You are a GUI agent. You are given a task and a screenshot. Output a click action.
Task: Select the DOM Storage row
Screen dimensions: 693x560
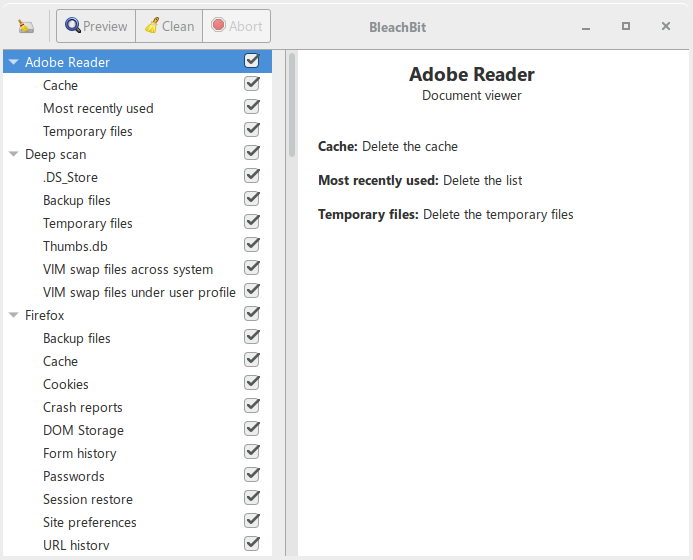[x=137, y=429]
